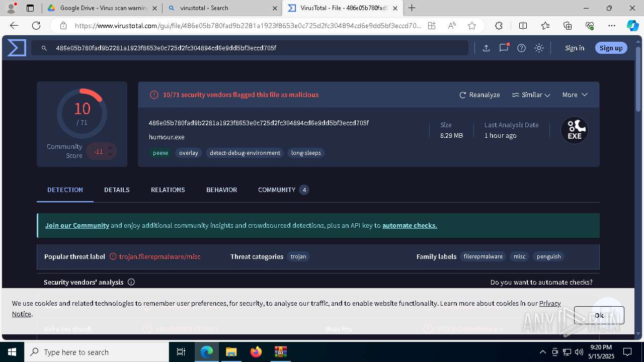This screenshot has width=644, height=362.
Task: Switch to the DETAILS tab
Action: (117, 190)
